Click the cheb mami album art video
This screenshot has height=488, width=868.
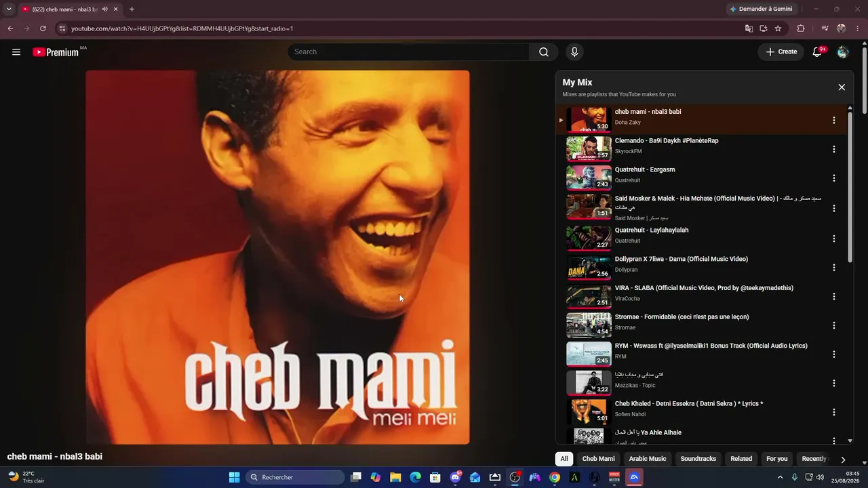click(x=277, y=258)
